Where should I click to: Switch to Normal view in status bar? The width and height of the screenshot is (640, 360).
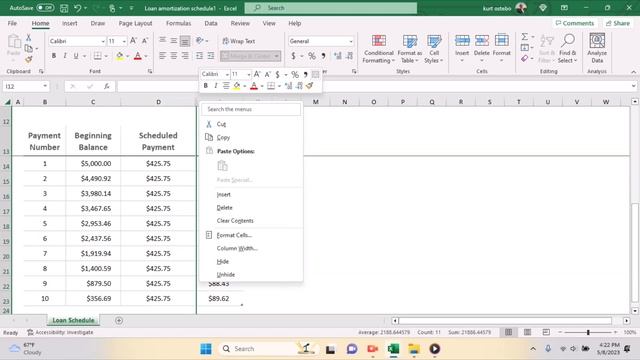coord(508,332)
